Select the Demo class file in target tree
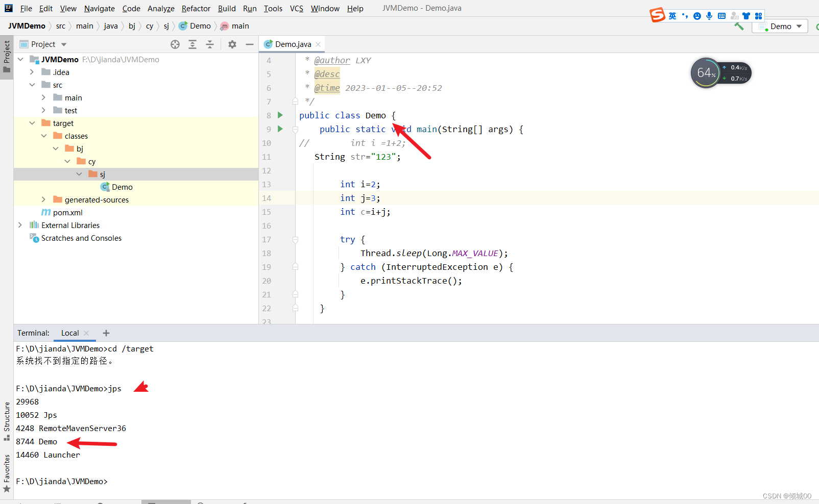The width and height of the screenshot is (819, 504). point(122,187)
